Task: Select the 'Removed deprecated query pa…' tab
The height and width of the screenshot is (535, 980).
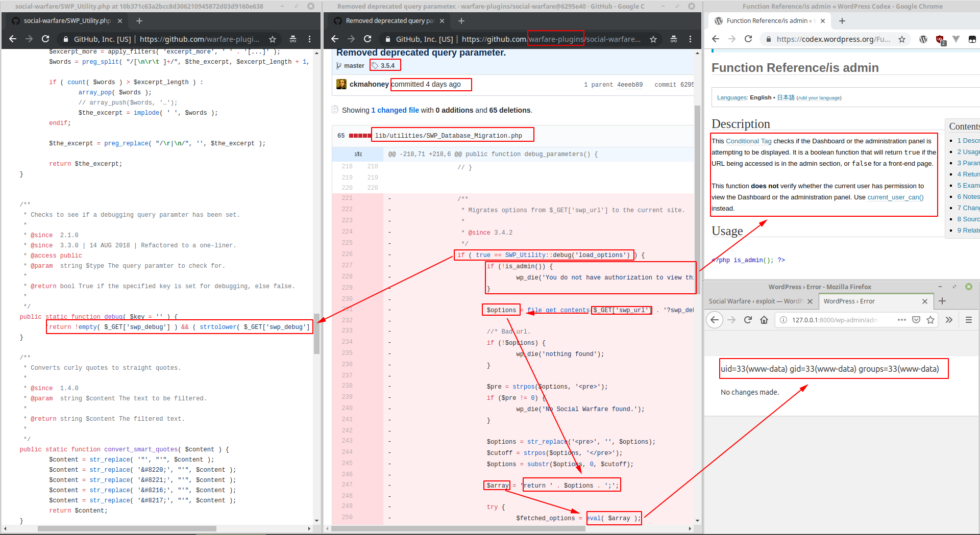Action: pyautogui.click(x=389, y=21)
